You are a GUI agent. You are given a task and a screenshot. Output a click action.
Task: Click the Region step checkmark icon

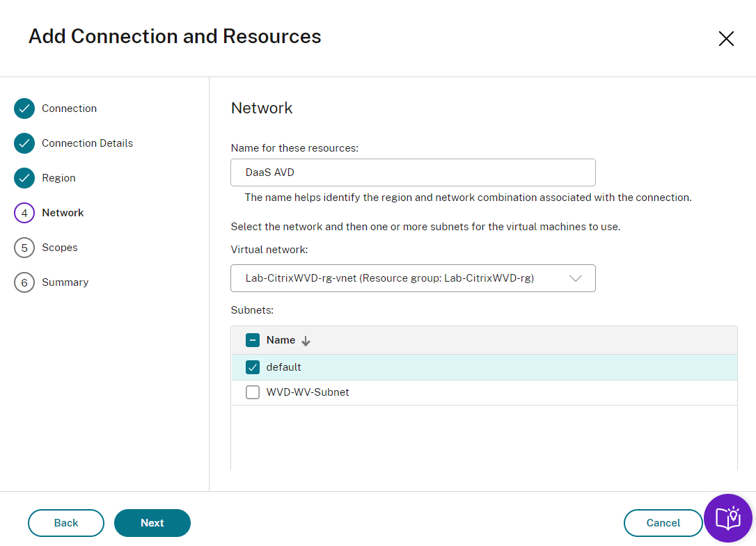[24, 178]
